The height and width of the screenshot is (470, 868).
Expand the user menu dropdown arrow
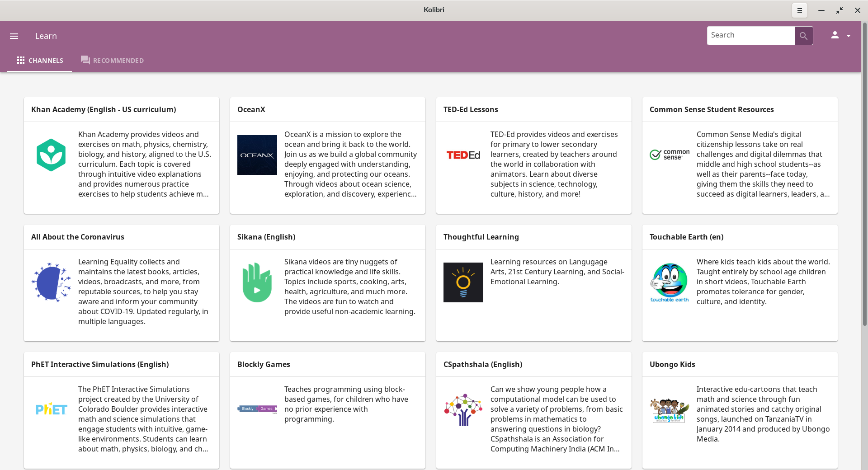849,36
